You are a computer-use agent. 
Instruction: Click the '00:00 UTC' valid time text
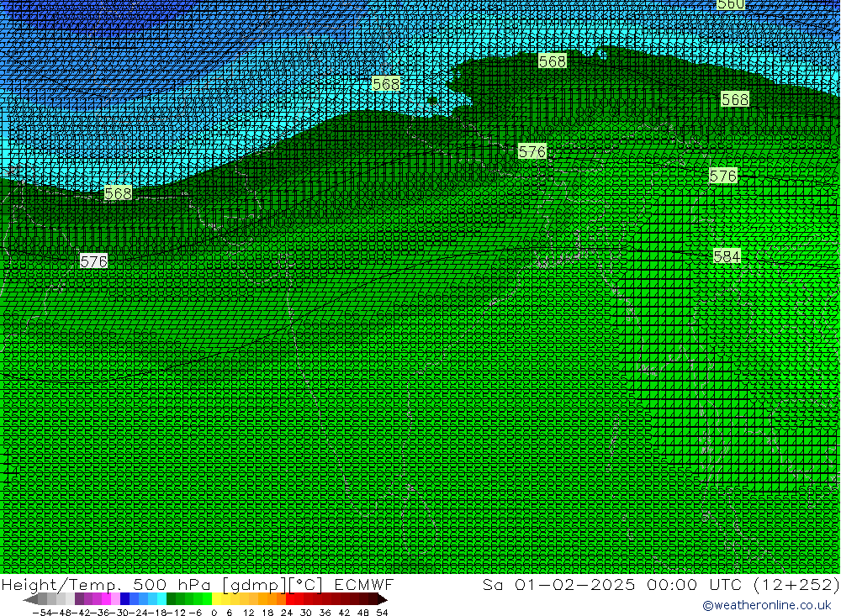click(x=695, y=584)
